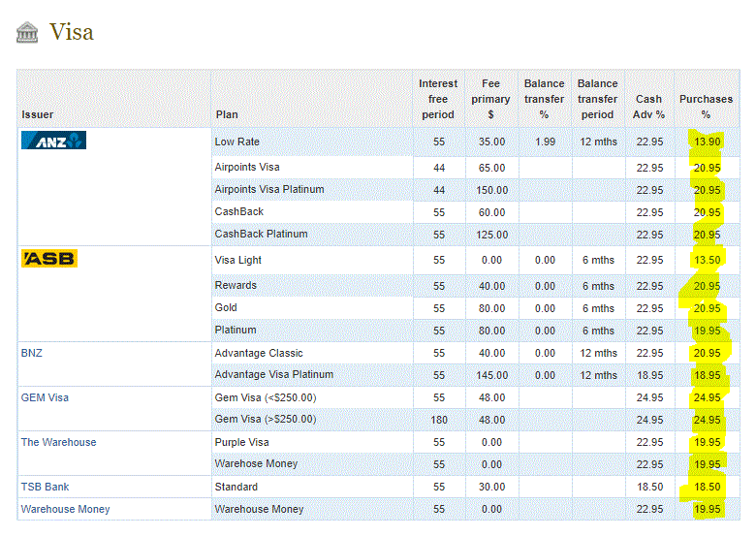Open The Warehouse issuer link
The image size is (756, 537).
click(59, 442)
